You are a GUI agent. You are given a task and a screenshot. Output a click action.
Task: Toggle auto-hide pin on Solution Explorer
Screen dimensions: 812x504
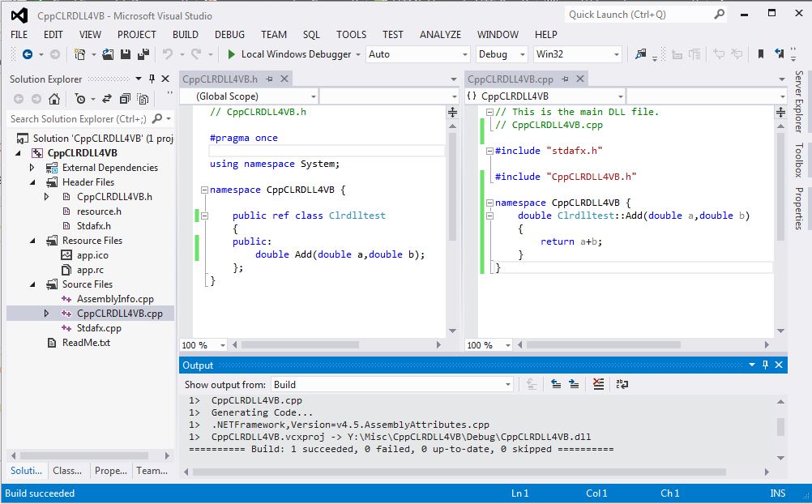(x=152, y=79)
